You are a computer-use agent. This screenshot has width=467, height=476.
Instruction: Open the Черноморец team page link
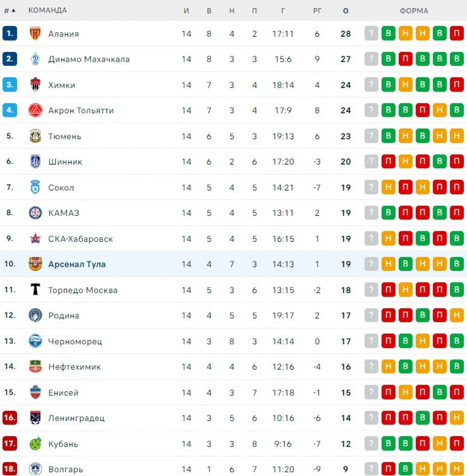[75, 342]
